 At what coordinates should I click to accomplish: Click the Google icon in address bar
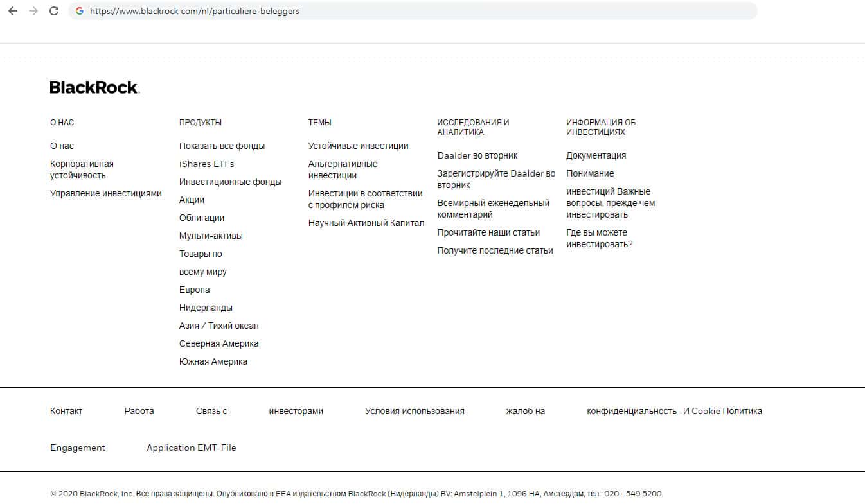[x=80, y=11]
